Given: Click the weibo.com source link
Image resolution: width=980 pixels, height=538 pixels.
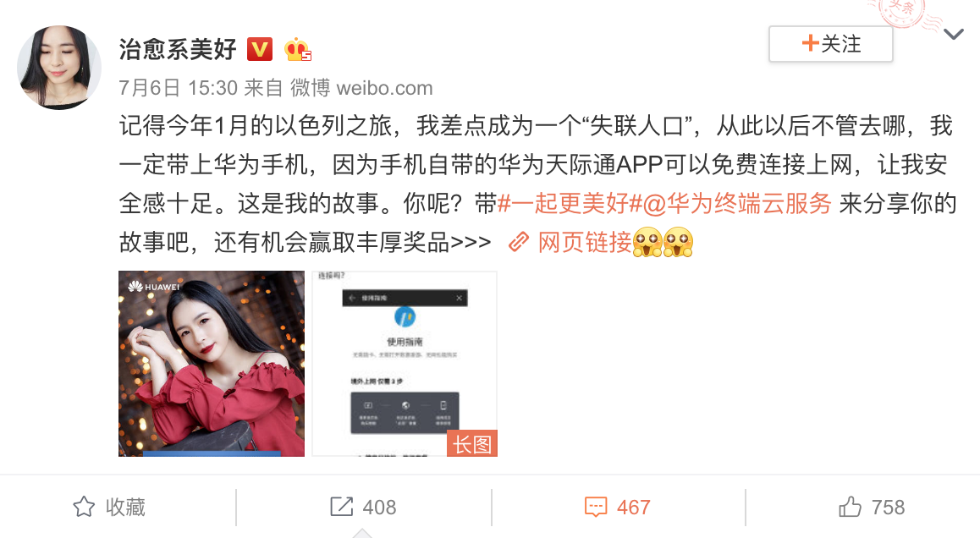Looking at the screenshot, I should point(384,88).
